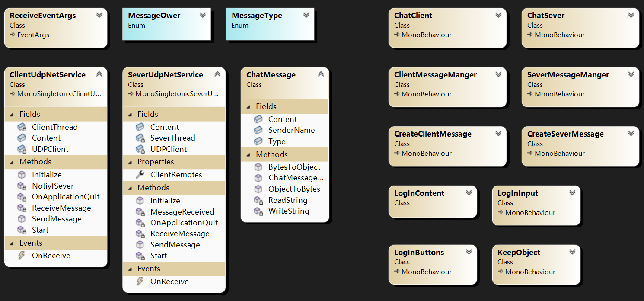
Task: Collapse the ChatMessage class with chevron
Action: pos(321,74)
